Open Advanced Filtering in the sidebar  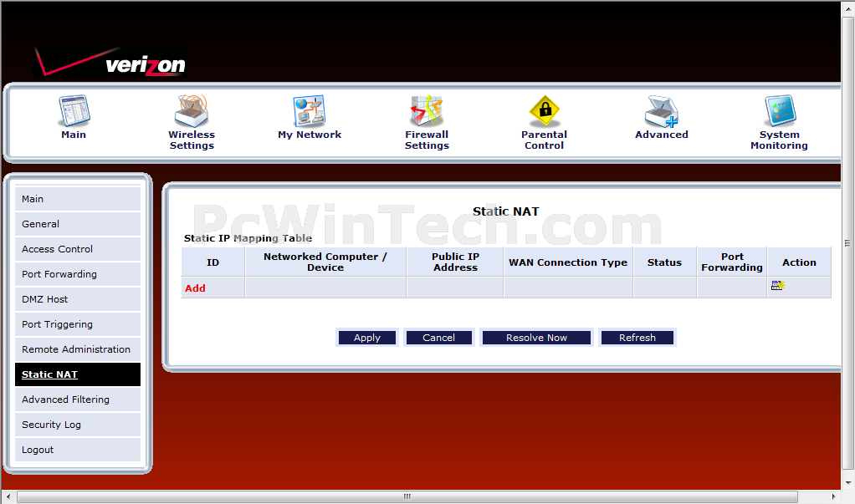[x=78, y=400]
